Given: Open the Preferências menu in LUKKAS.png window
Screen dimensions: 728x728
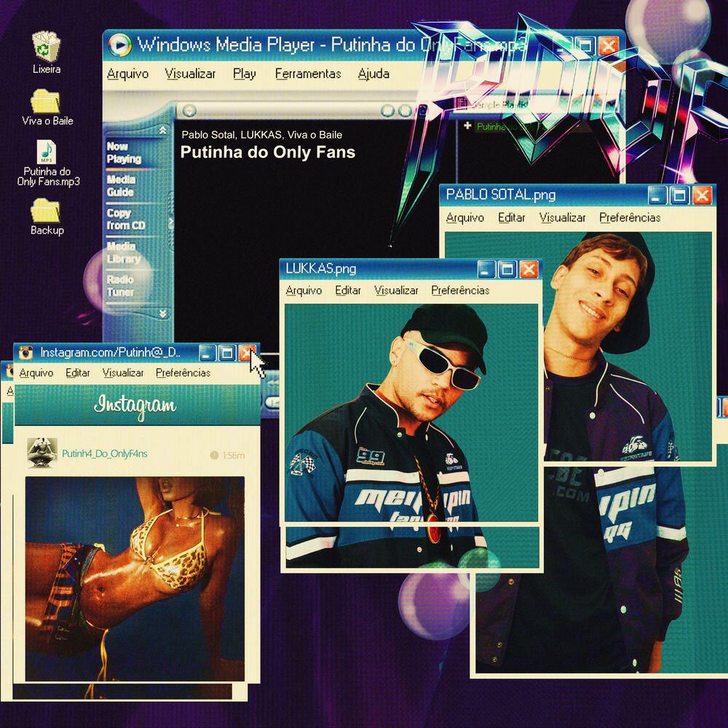Looking at the screenshot, I should click(x=460, y=290).
